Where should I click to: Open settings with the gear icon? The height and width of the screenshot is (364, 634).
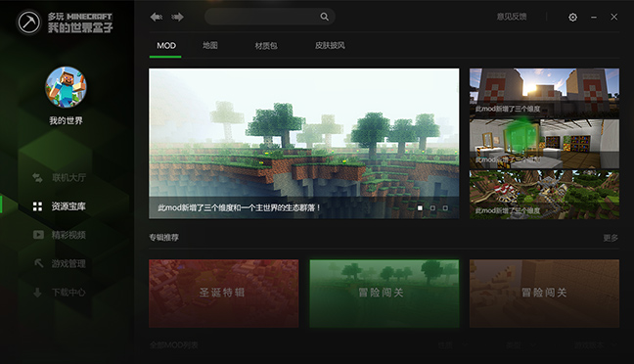click(572, 17)
